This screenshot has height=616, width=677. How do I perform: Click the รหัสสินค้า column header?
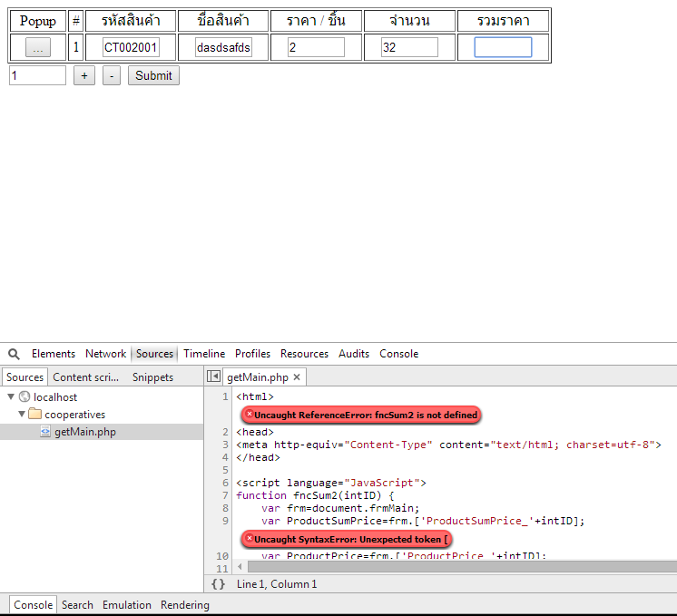click(131, 21)
